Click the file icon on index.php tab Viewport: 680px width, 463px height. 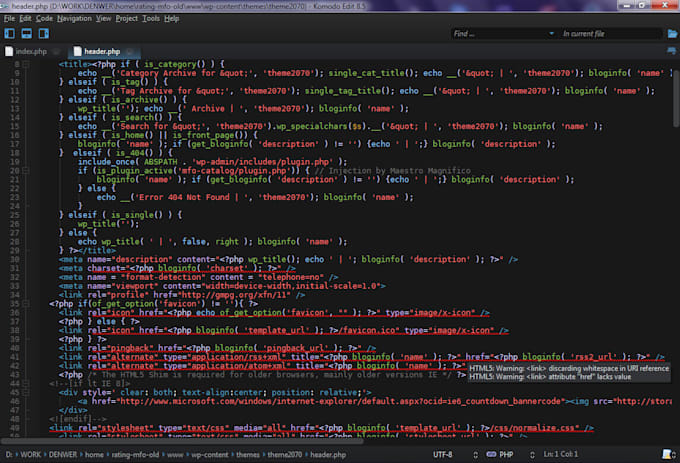[x=10, y=51]
